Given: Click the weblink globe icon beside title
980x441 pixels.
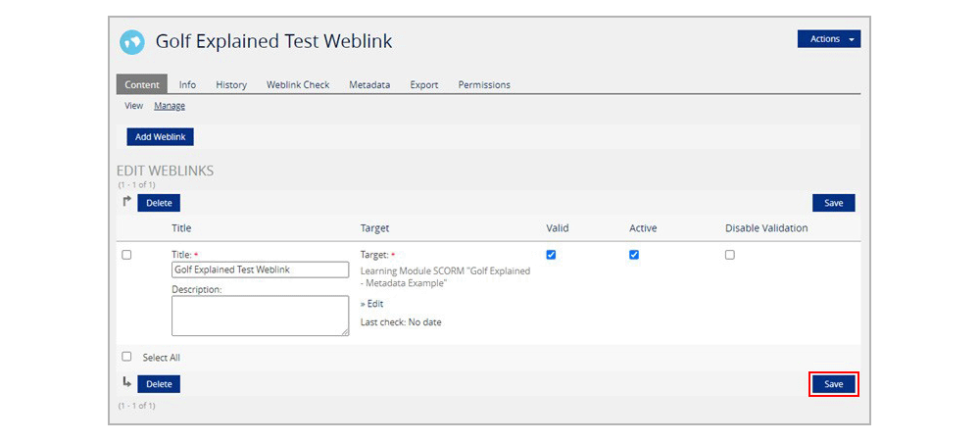Looking at the screenshot, I should [132, 42].
